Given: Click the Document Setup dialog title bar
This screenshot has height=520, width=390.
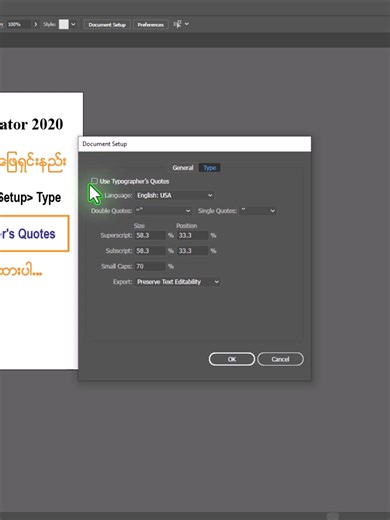Looking at the screenshot, I should point(195,144).
